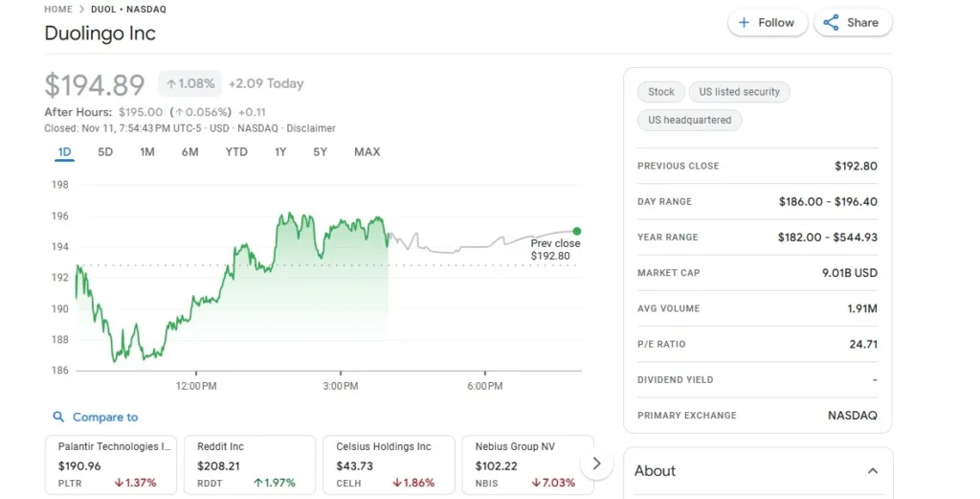Click the US listed security chip
Viewport: 980px width, 499px height.
click(739, 92)
